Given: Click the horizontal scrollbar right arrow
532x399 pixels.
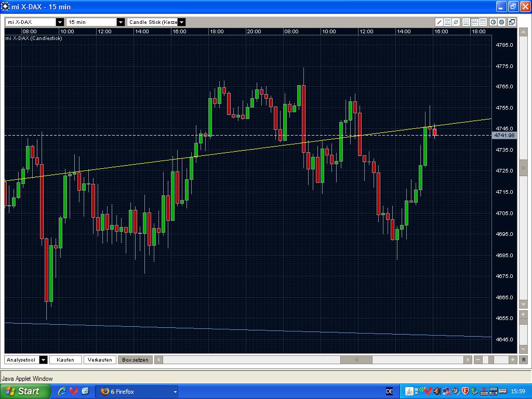Looking at the screenshot, I should click(x=468, y=360).
